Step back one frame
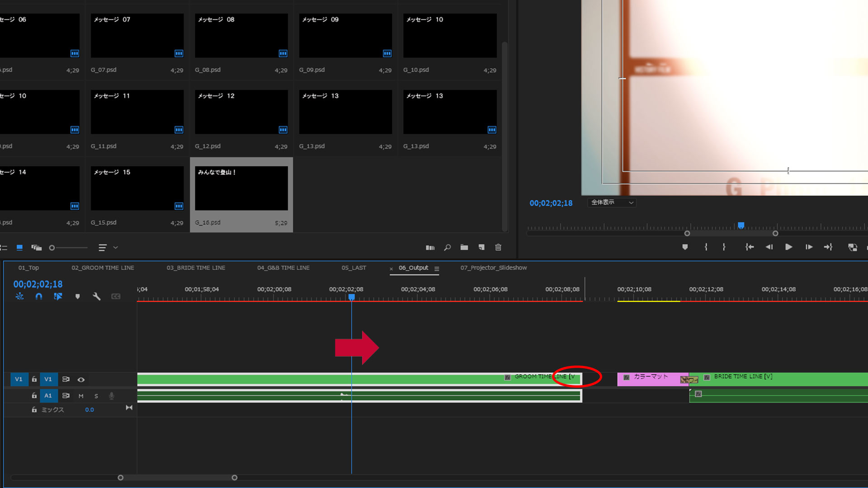 click(x=769, y=247)
